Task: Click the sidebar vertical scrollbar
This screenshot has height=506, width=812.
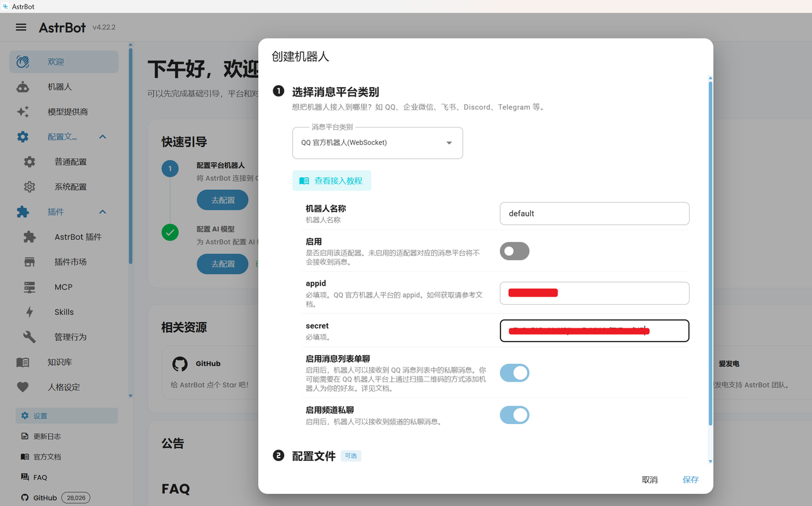Action: [x=131, y=156]
